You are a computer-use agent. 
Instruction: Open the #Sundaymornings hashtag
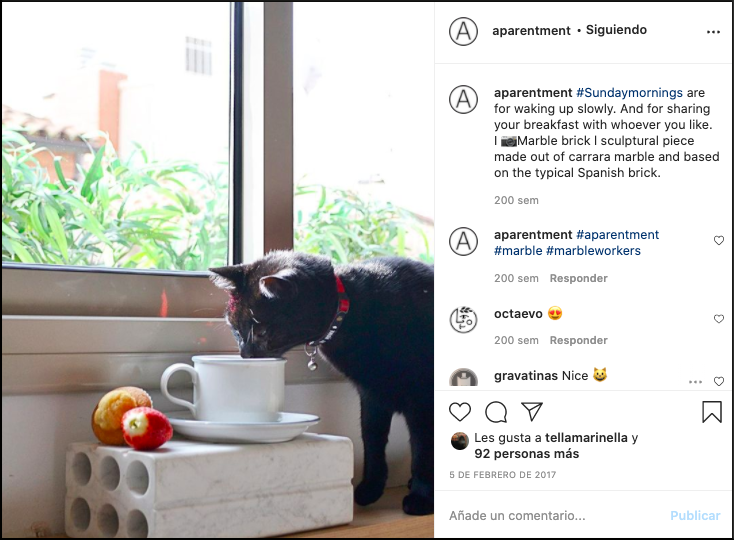point(629,93)
